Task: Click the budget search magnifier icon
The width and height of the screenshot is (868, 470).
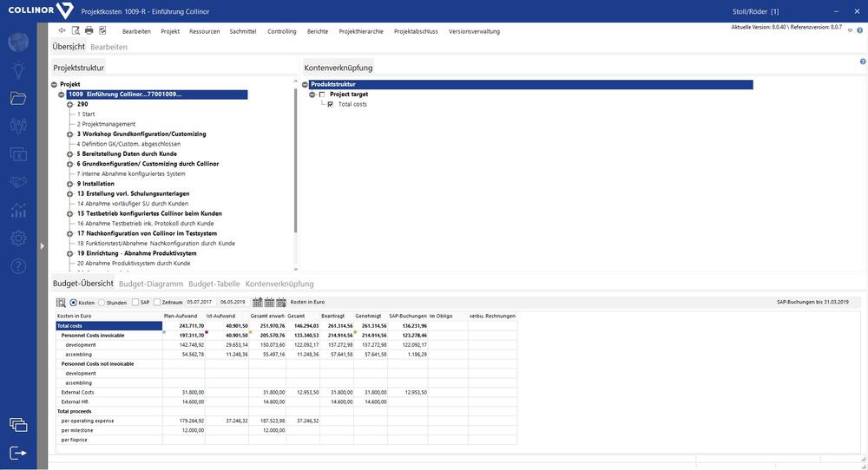Action: pyautogui.click(x=61, y=303)
